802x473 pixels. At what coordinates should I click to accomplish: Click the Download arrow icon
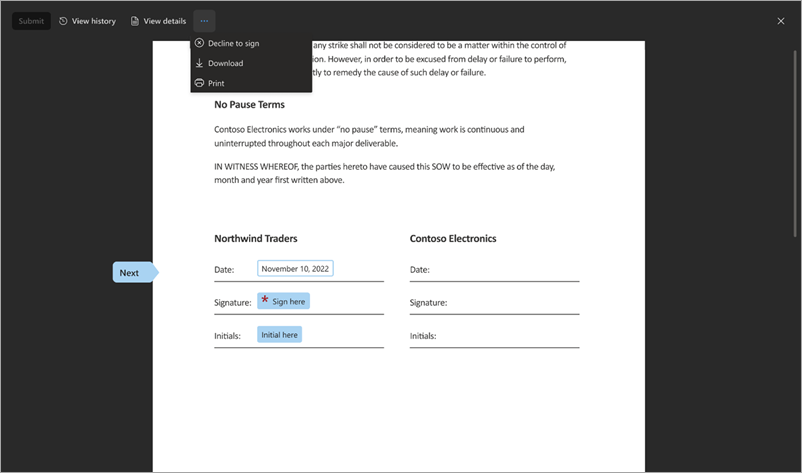click(199, 63)
